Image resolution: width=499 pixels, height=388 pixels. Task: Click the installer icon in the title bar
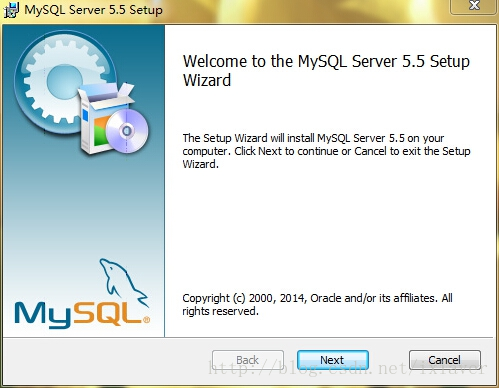pyautogui.click(x=11, y=10)
